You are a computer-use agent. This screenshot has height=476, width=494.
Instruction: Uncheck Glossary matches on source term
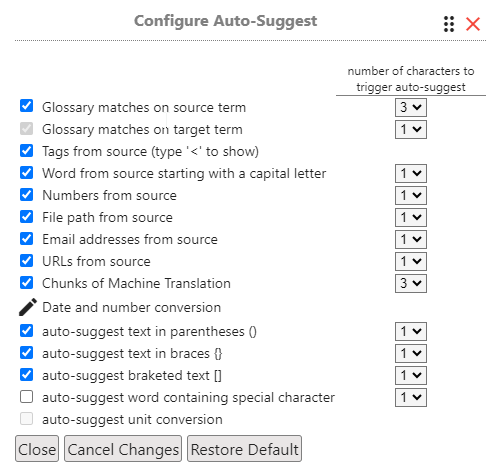click(x=26, y=106)
